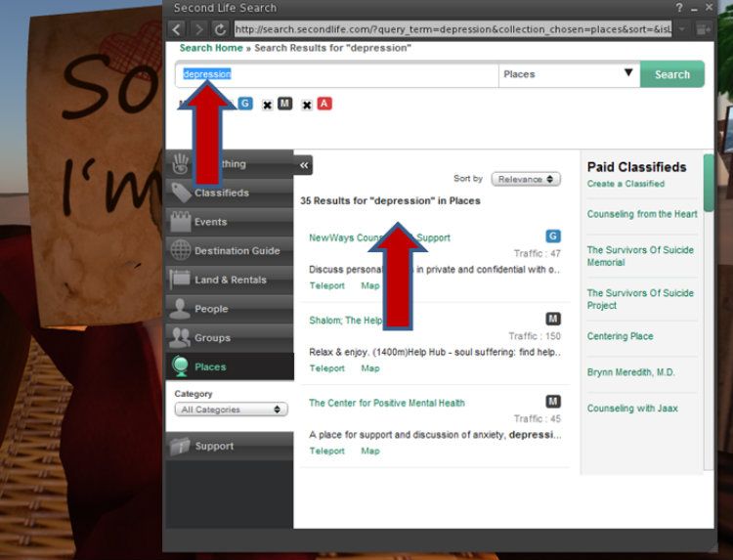733x560 pixels.
Task: Reload the search page
Action: point(220,29)
